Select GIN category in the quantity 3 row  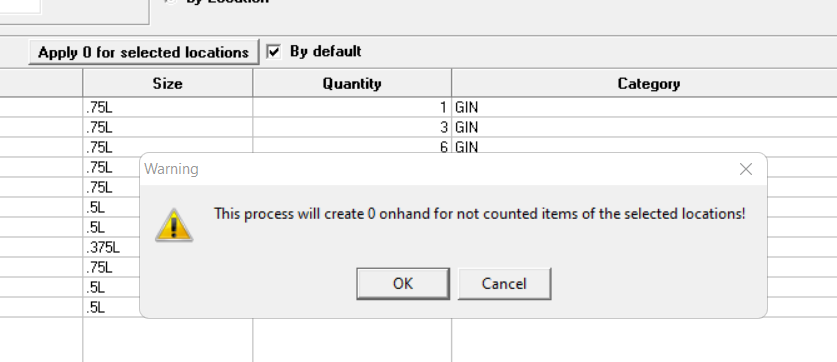pos(644,127)
